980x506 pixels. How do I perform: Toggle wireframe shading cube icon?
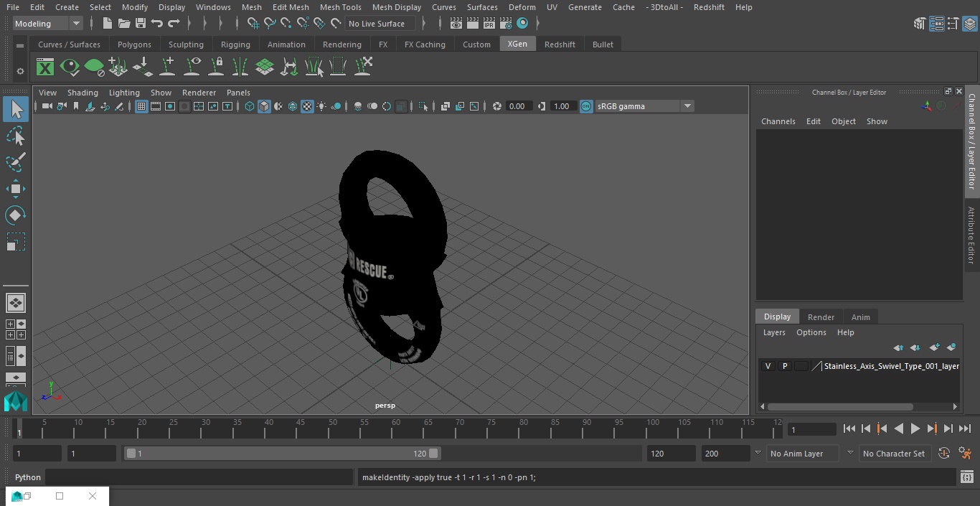(x=250, y=106)
